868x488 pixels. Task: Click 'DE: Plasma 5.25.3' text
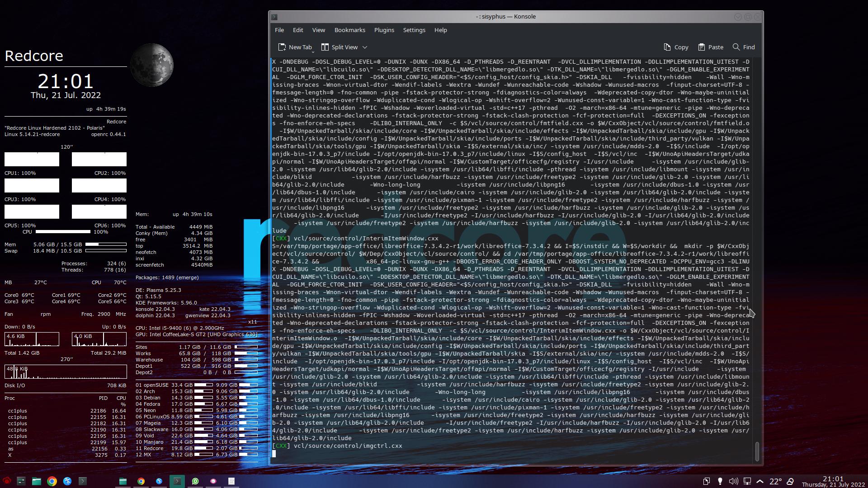click(x=158, y=290)
